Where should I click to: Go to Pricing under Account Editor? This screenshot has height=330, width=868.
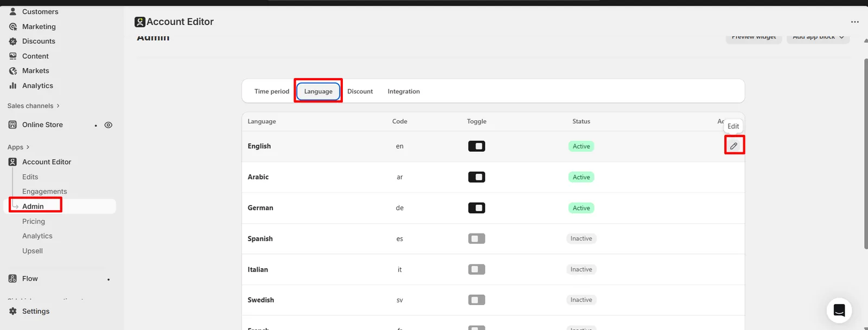(x=34, y=221)
